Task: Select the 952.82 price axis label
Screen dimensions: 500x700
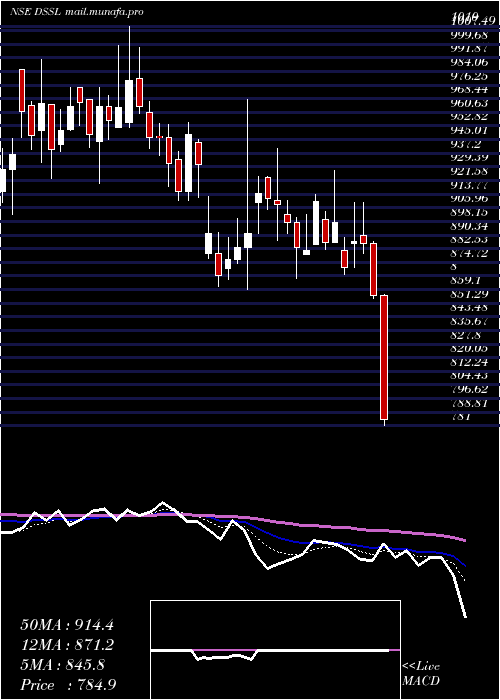Action: tap(470, 117)
